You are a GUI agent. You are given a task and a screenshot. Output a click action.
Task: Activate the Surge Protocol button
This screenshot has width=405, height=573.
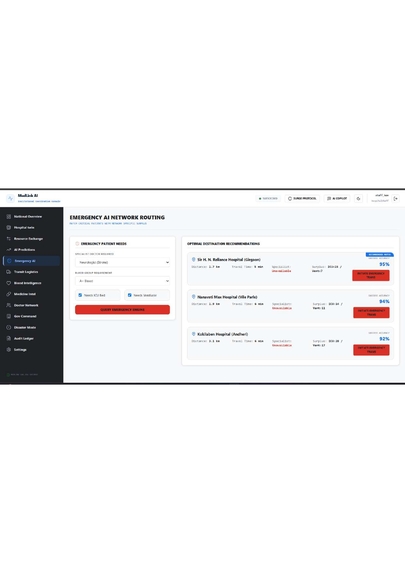point(302,198)
